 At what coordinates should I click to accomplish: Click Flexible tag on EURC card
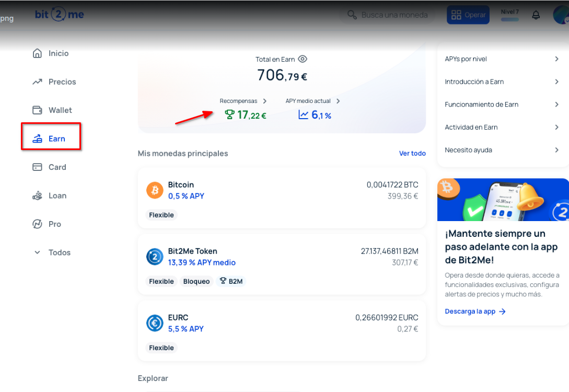click(161, 348)
